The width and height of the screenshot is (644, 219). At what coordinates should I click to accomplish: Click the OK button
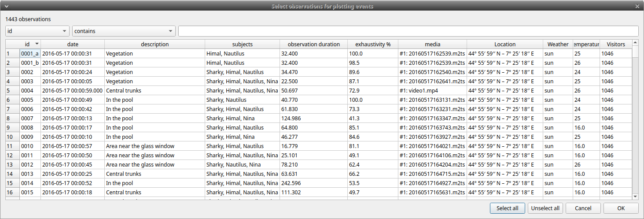(x=621, y=208)
